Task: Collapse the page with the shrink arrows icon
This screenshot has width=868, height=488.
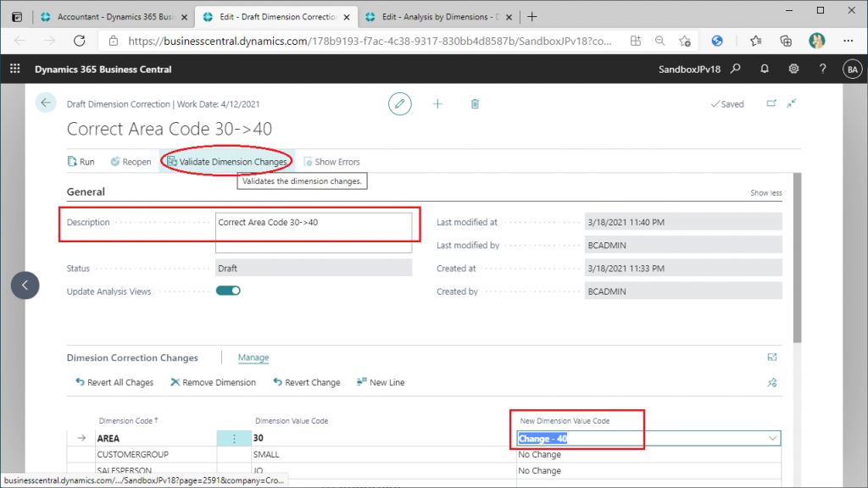Action: (x=793, y=103)
